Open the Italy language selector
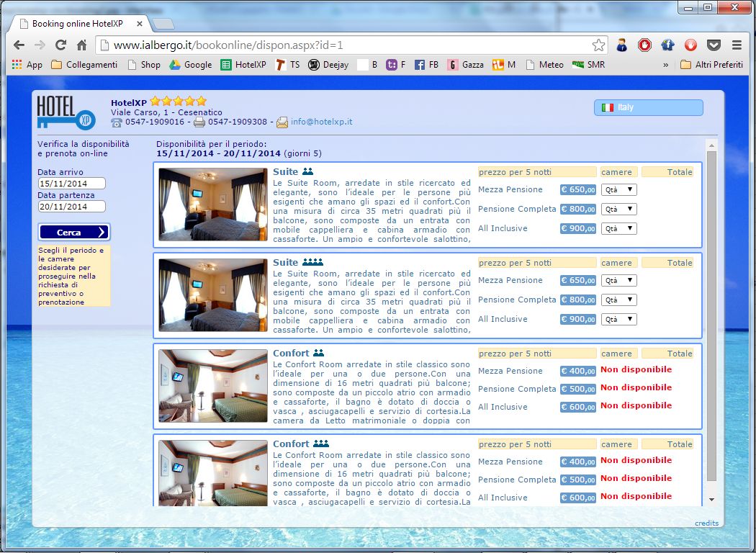The height and width of the screenshot is (553, 756). pos(649,107)
